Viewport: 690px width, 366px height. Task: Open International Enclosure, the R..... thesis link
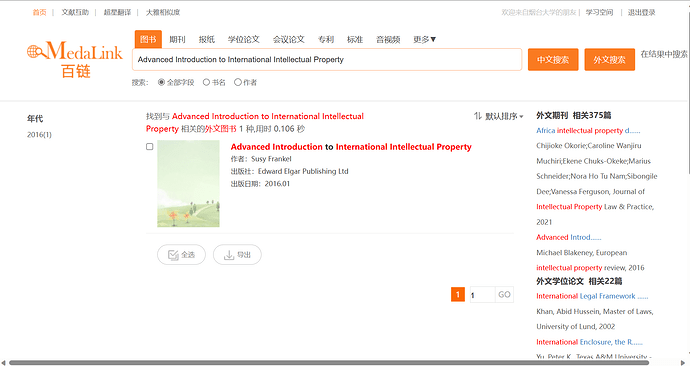[589, 342]
